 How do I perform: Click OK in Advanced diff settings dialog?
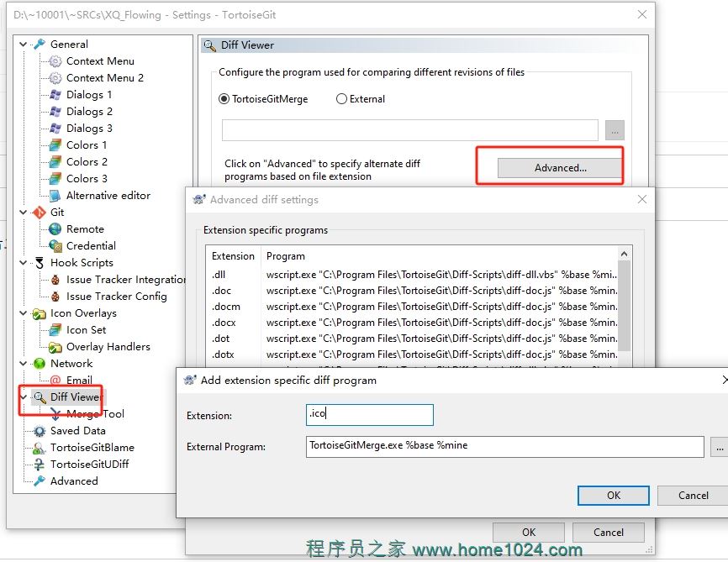pyautogui.click(x=529, y=532)
